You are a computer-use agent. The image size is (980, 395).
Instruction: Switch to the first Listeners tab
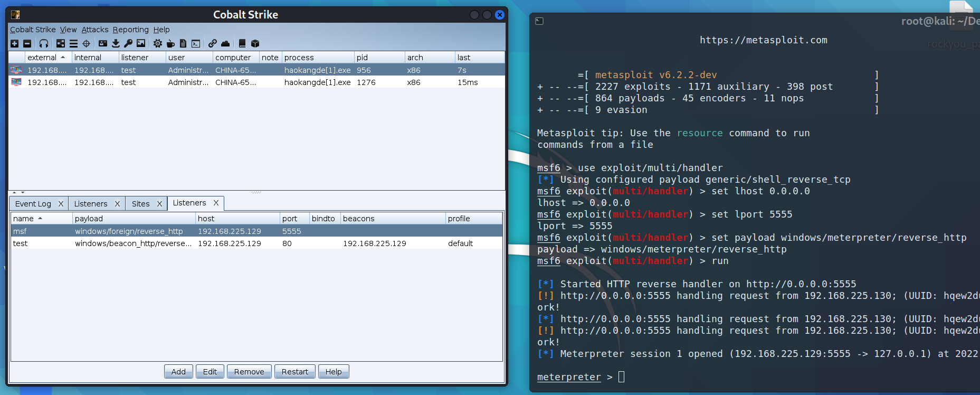click(91, 204)
